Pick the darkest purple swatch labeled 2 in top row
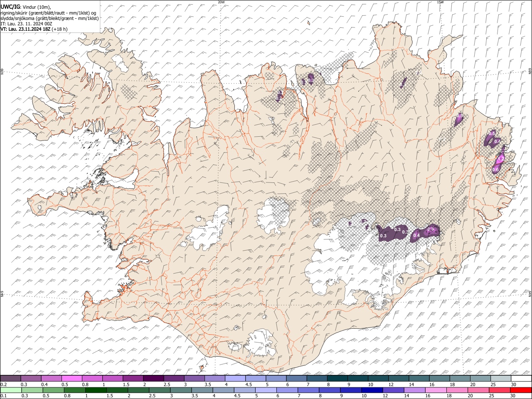Image resolution: width=532 pixels, height=399 pixels. pos(153,379)
